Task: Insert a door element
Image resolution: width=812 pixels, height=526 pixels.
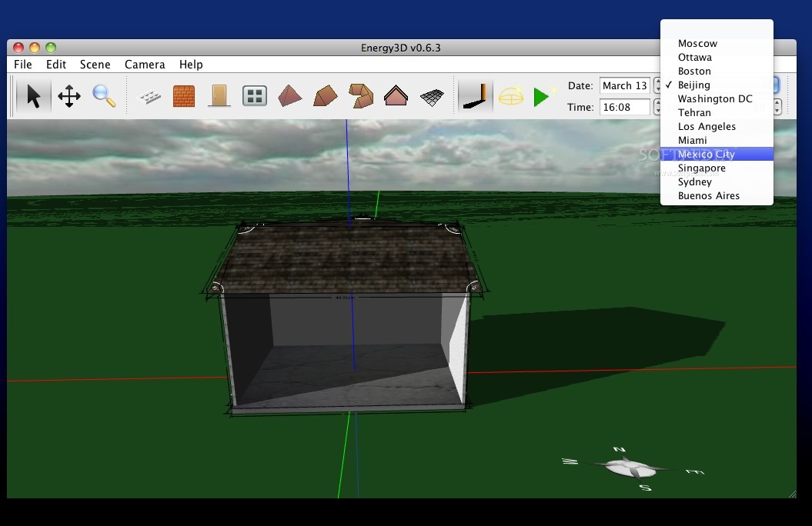Action: 219,96
